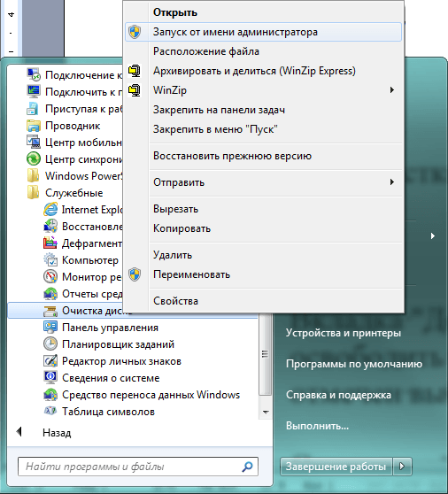Image resolution: width=448 pixels, height=494 pixels.
Task: Click the Disk Defragmenter icon
Action: click(50, 243)
